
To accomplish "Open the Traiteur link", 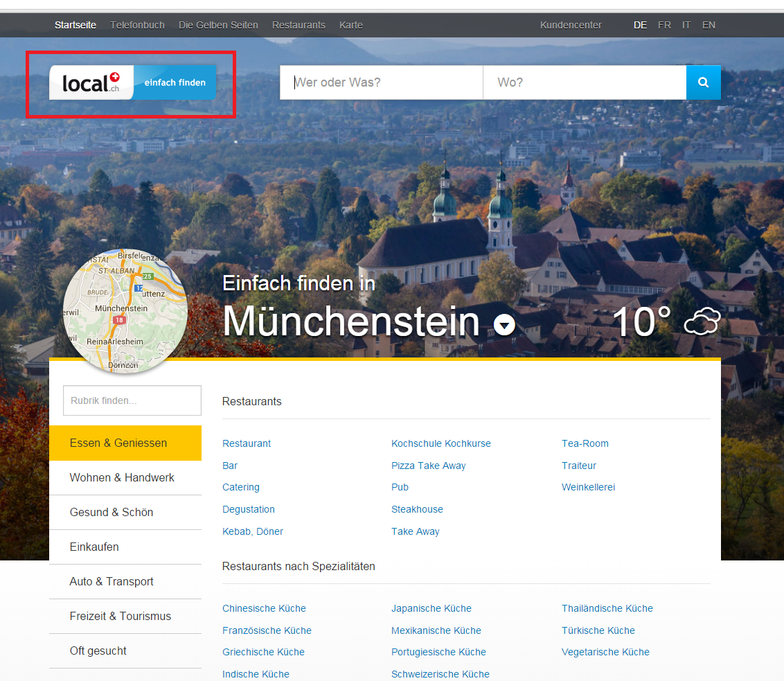I will [x=579, y=466].
